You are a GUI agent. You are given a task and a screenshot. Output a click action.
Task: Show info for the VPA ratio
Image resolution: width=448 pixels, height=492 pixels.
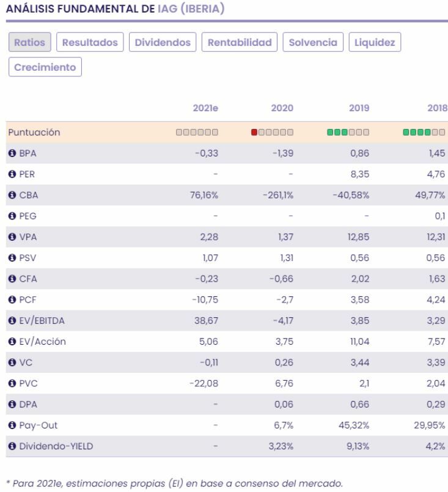pos(12,237)
